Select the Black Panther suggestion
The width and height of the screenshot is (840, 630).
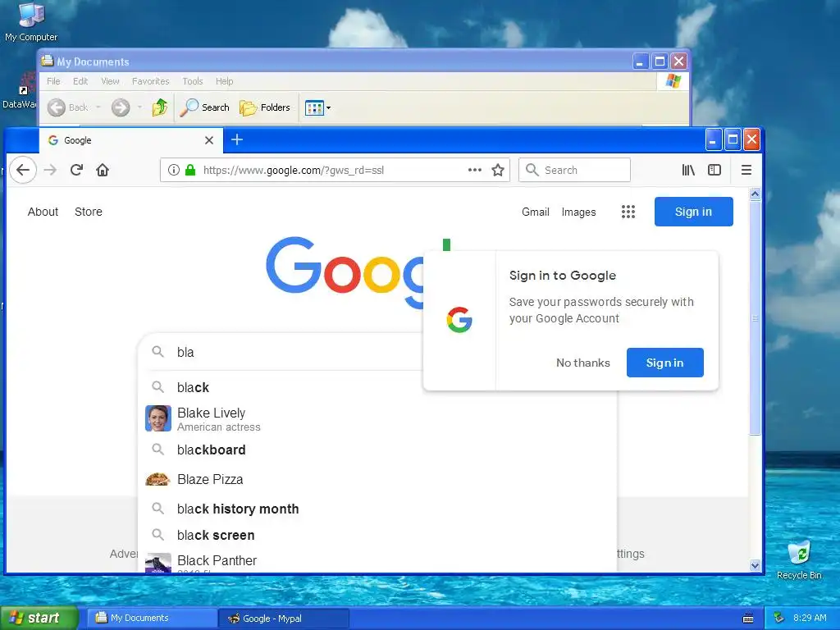coord(377,561)
